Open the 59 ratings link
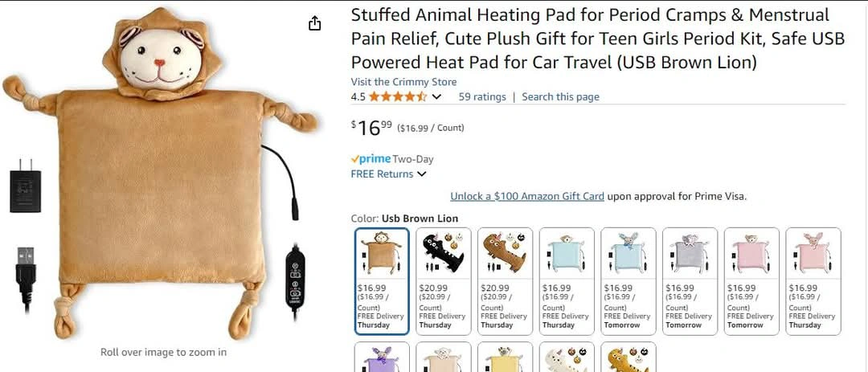Viewport: 868px width, 372px height. click(x=482, y=97)
